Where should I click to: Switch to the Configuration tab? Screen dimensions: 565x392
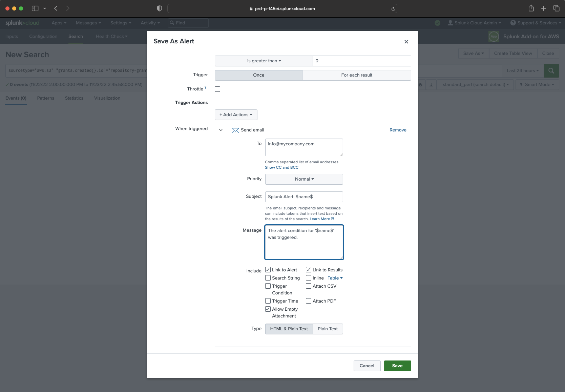pyautogui.click(x=43, y=36)
